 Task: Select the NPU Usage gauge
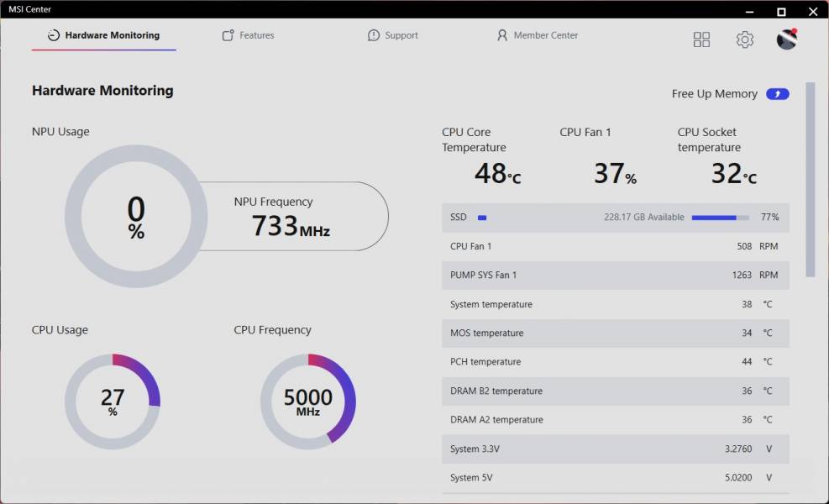(x=136, y=217)
